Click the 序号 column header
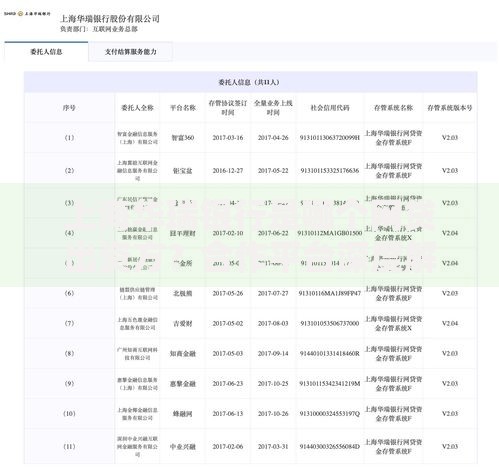 pyautogui.click(x=69, y=108)
